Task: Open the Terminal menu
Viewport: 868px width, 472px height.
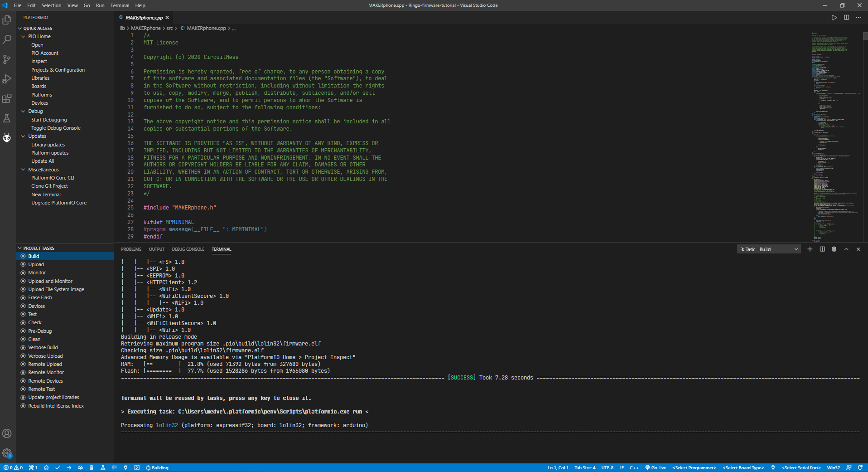Action: tap(120, 5)
